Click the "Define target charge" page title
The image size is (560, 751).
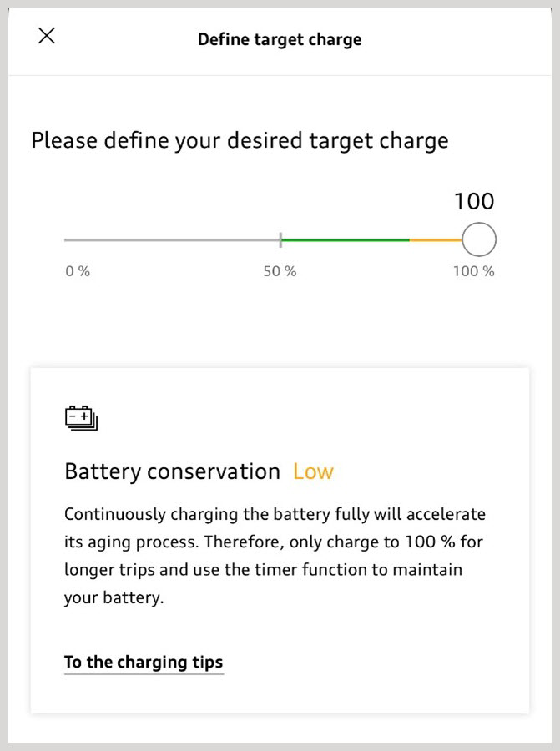pyautogui.click(x=280, y=39)
